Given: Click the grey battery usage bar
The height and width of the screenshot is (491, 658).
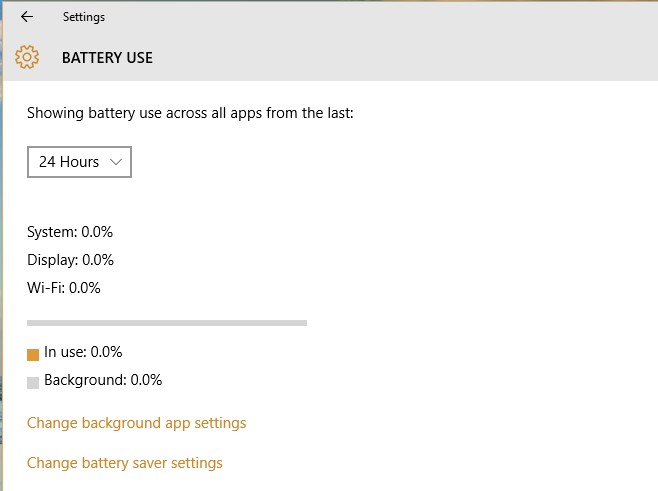Looking at the screenshot, I should [x=167, y=323].
